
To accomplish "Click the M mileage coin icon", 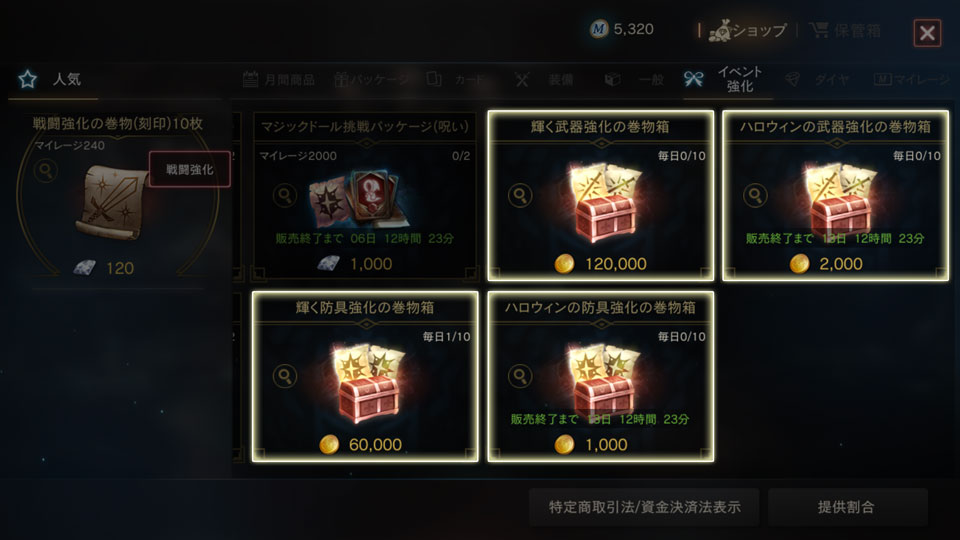I will tap(599, 29).
